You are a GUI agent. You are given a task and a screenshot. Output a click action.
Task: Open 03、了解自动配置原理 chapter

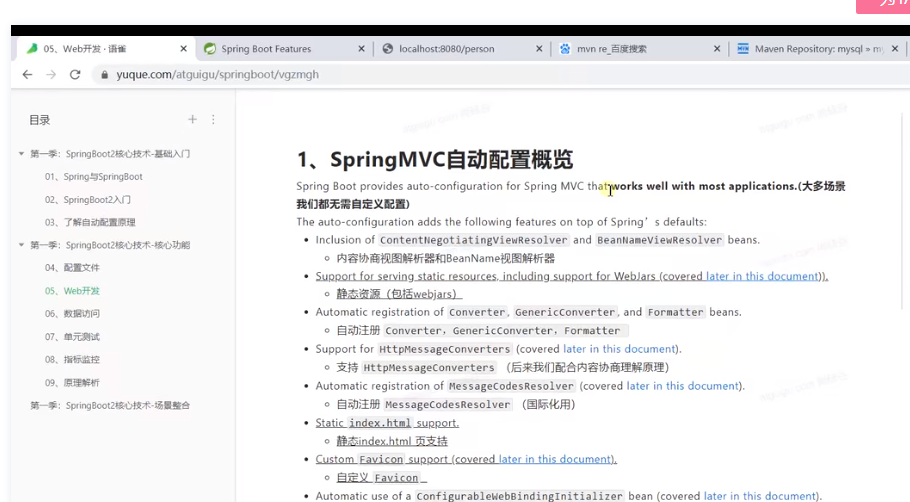tap(90, 222)
